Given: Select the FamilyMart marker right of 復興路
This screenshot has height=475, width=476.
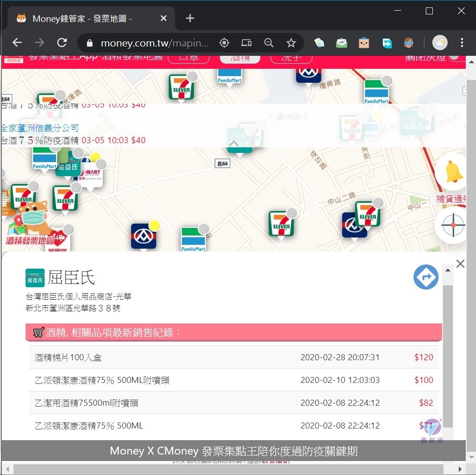Looking at the screenshot, I should tap(376, 92).
